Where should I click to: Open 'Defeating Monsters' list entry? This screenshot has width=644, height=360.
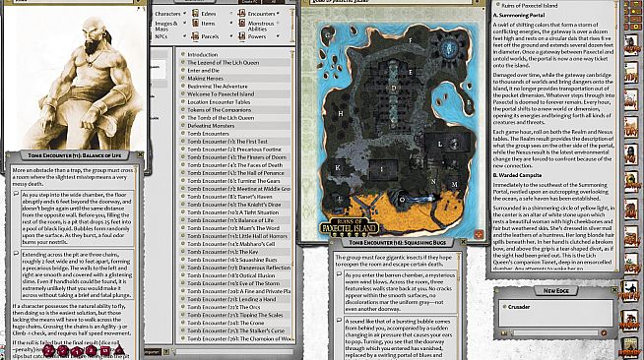tap(236, 126)
